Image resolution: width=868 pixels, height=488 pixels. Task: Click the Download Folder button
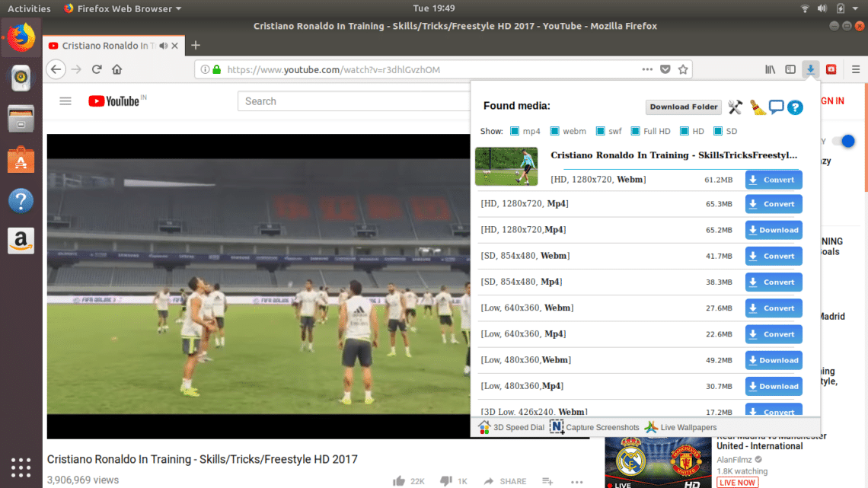(684, 107)
